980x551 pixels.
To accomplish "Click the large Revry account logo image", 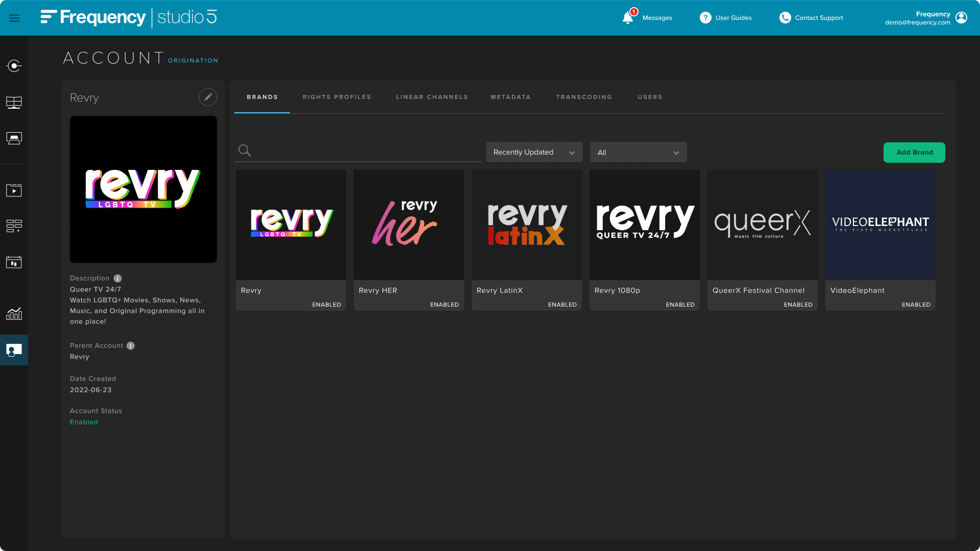I will click(x=143, y=189).
